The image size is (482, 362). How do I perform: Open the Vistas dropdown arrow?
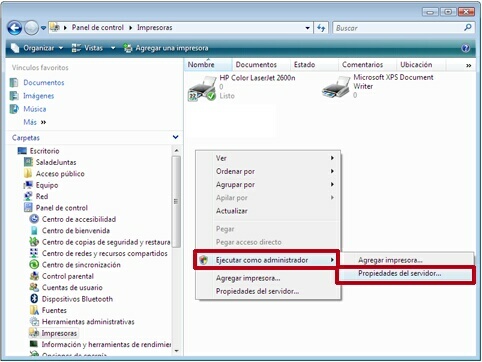pyautogui.click(x=113, y=48)
